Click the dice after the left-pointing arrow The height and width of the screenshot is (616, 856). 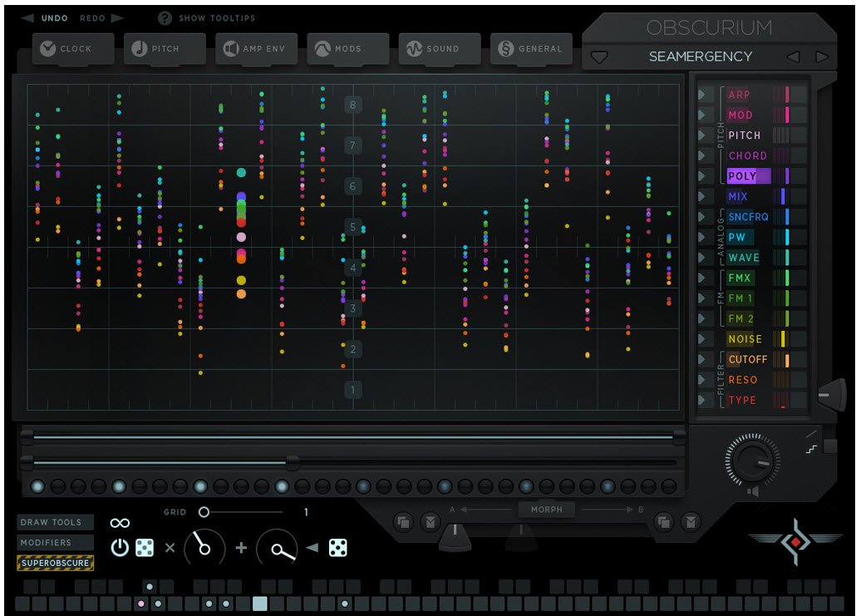point(338,548)
